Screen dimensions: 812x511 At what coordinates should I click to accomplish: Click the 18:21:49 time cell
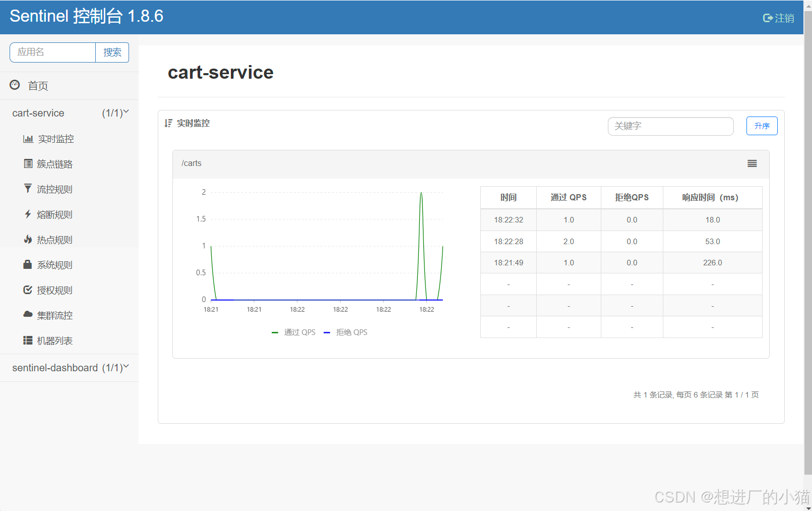coord(509,263)
